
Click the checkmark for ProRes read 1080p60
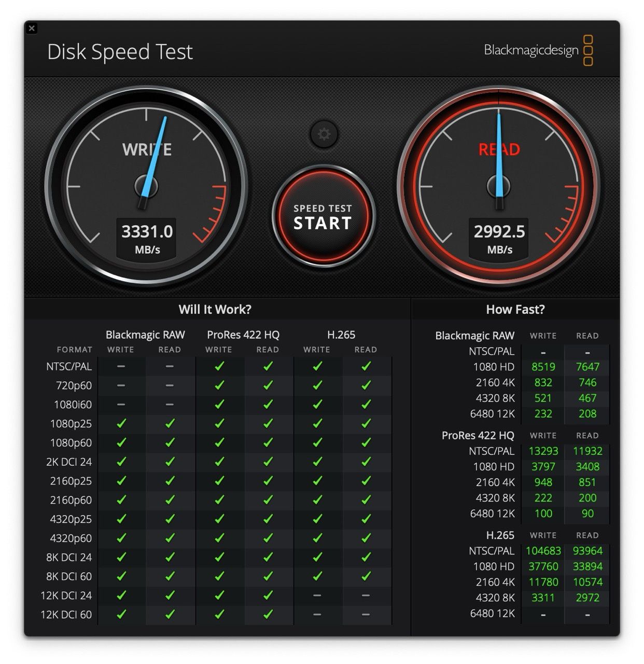[x=268, y=442]
